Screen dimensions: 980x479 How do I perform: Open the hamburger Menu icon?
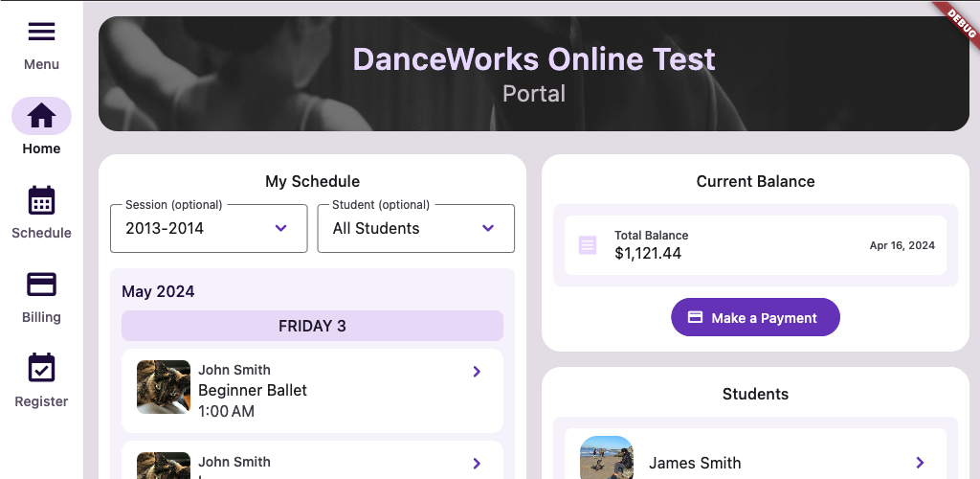pyautogui.click(x=41, y=32)
